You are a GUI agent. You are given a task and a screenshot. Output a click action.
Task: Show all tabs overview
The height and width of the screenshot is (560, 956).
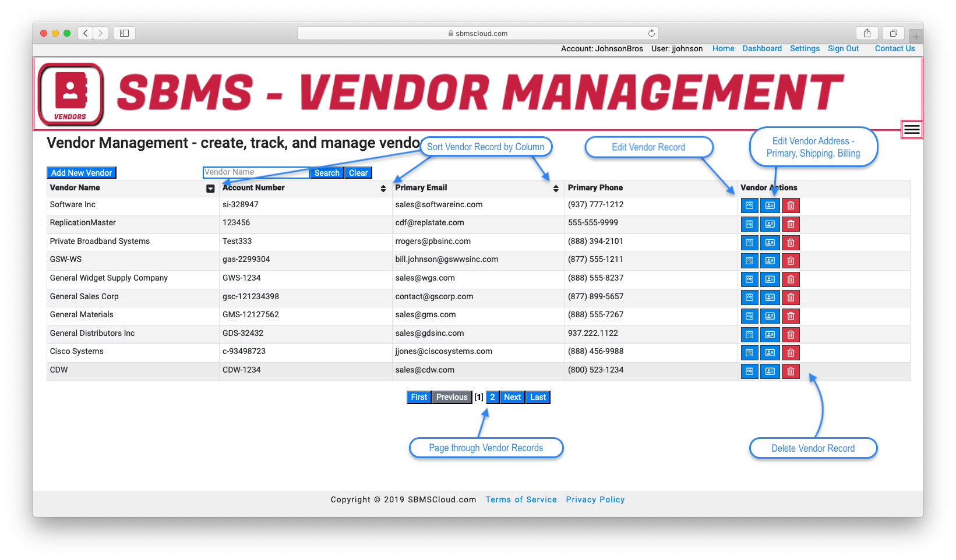pos(893,33)
